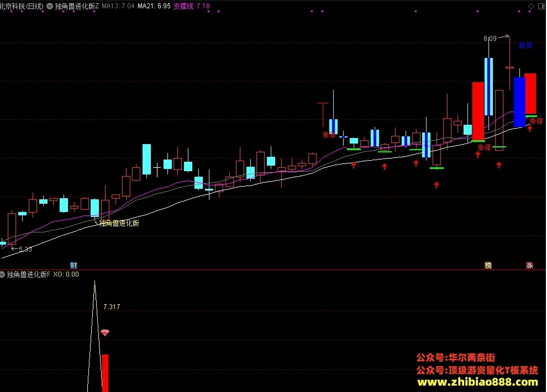Click the XG: 0.00 readout
This screenshot has width=547, height=392.
66,274
